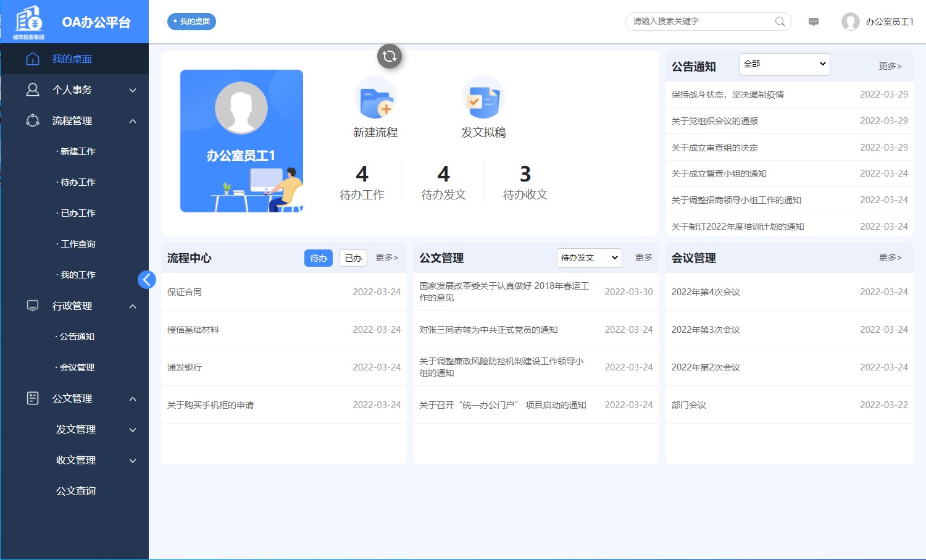Screen dimensions: 926x560
Task: Click the 我的桌面 home icon in sidebar
Action: coord(32,59)
